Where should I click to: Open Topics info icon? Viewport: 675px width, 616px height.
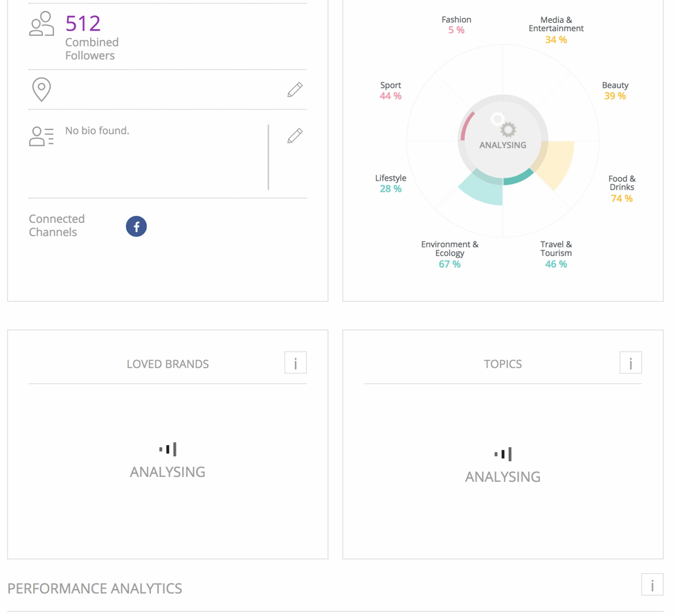point(630,363)
